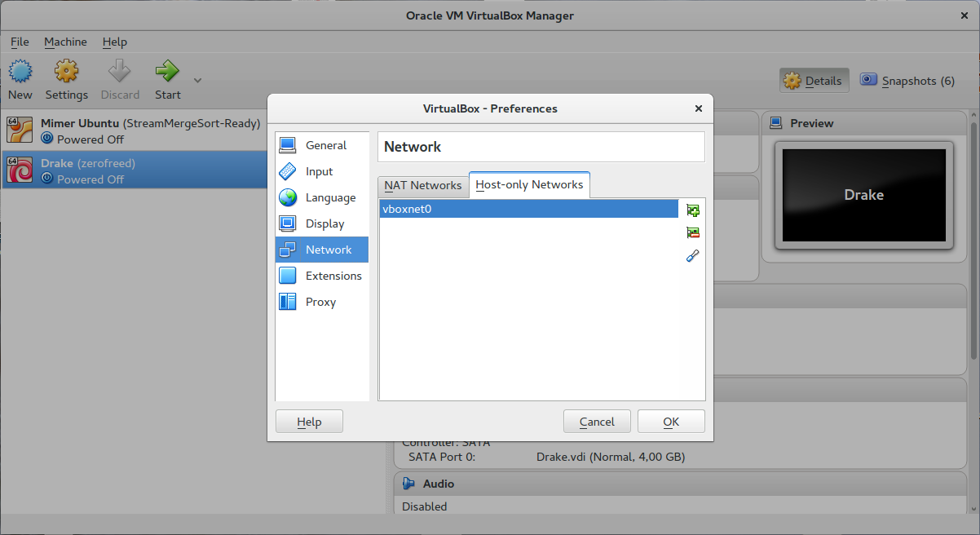Image resolution: width=980 pixels, height=535 pixels.
Task: Click the Audio section header
Action: 680,484
